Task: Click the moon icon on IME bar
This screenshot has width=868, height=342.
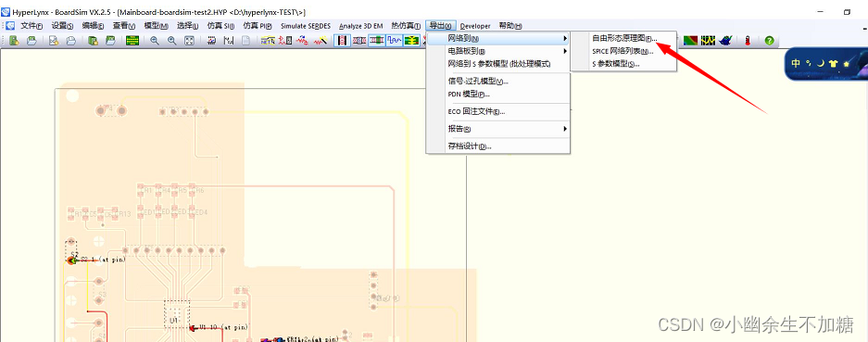Action: click(x=821, y=63)
